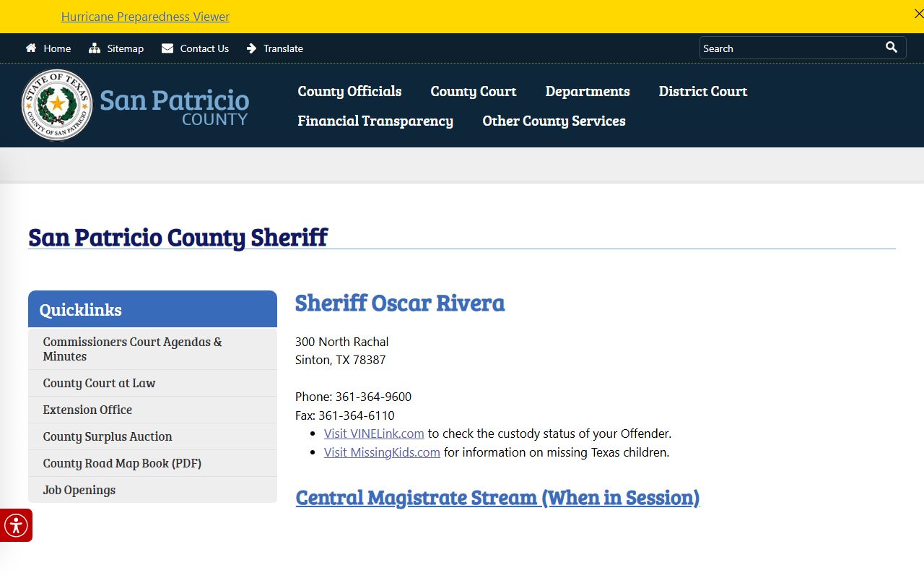The image size is (924, 578).
Task: Open the County Officials menu
Action: tap(349, 91)
